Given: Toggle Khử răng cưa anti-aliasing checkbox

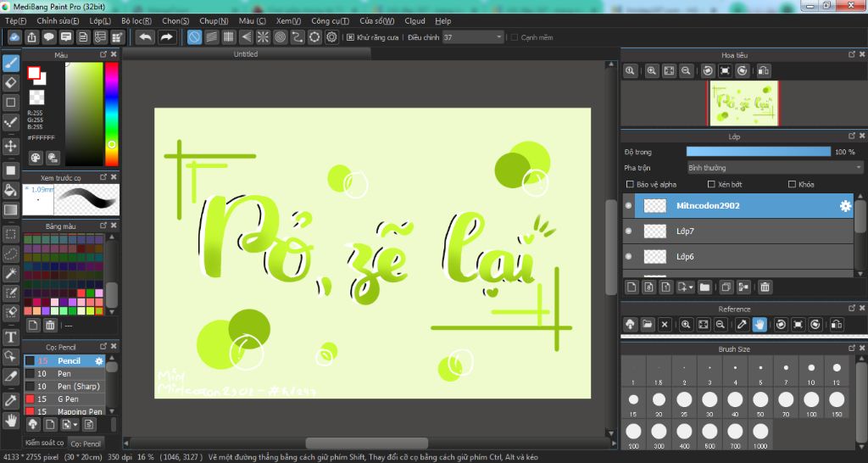Looking at the screenshot, I should point(350,37).
